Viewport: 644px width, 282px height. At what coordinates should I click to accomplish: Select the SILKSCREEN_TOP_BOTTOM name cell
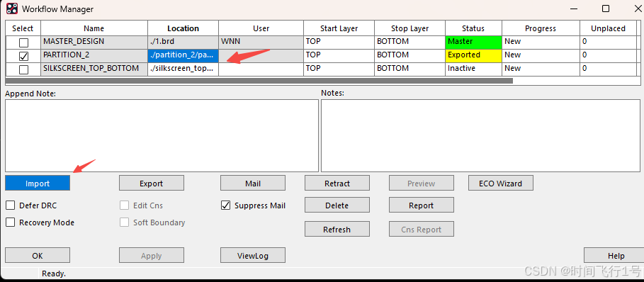(94, 69)
